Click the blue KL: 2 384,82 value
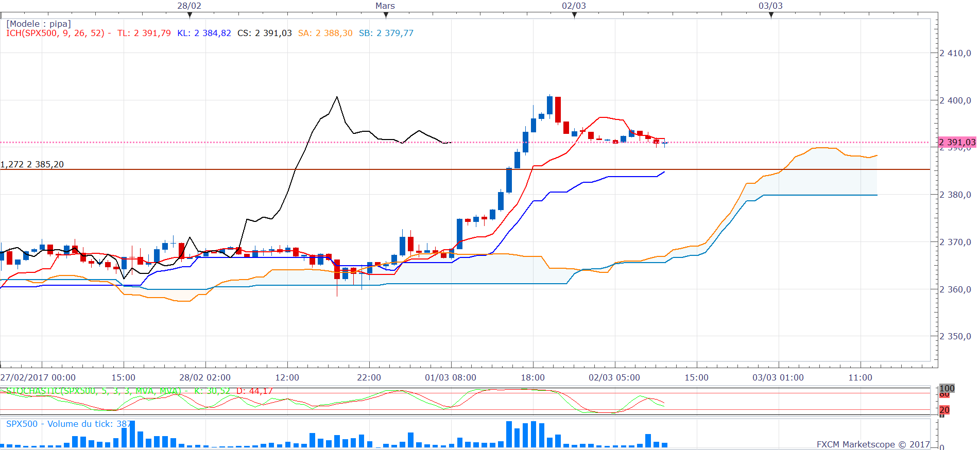 click(x=204, y=33)
